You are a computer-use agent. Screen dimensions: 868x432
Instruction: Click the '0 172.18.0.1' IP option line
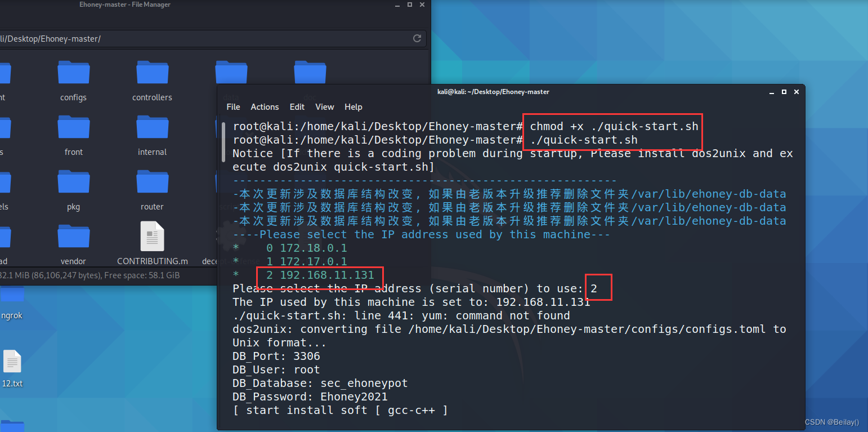[x=290, y=248]
